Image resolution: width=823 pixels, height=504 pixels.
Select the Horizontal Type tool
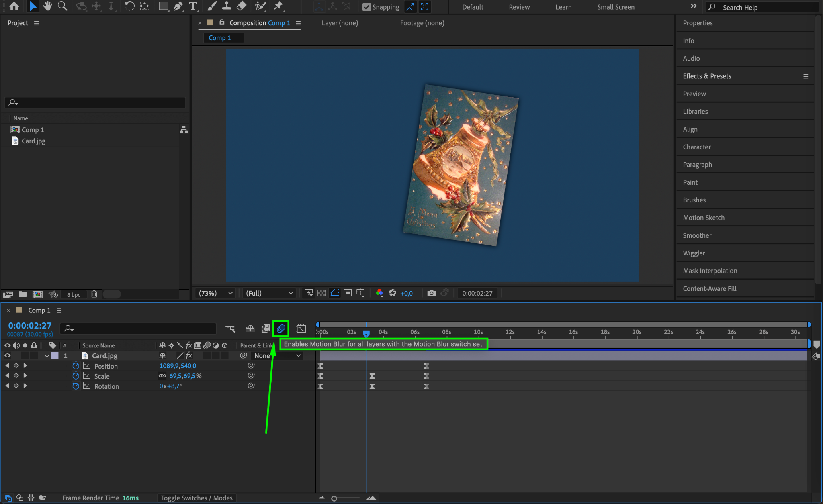(193, 6)
